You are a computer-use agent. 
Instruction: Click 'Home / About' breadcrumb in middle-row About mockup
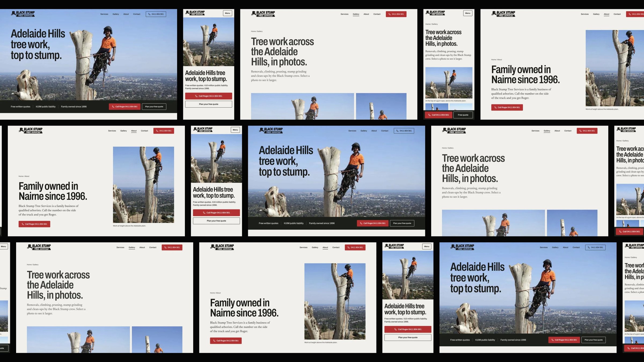24,176
